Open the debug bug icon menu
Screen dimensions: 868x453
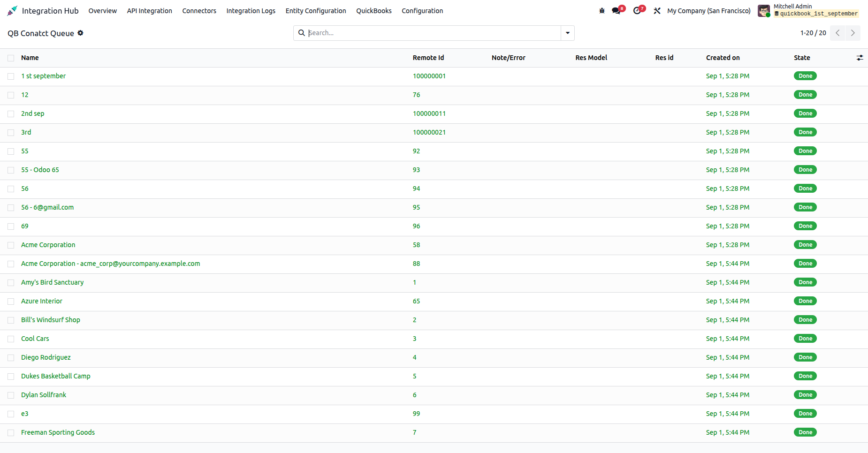602,11
